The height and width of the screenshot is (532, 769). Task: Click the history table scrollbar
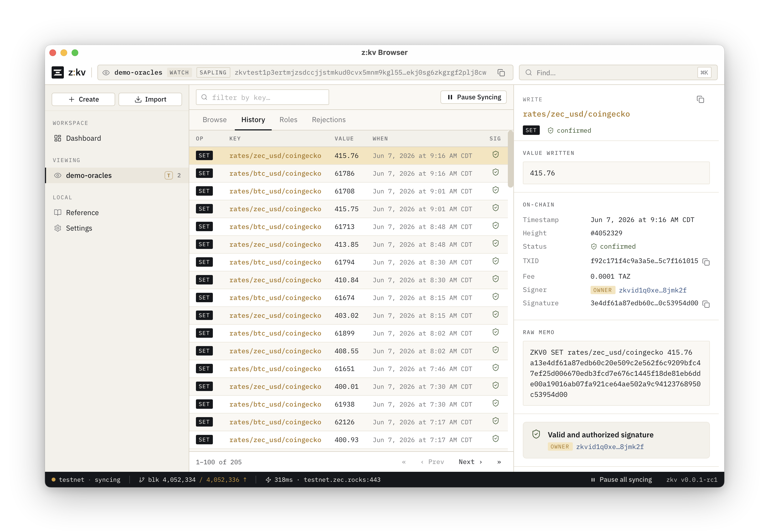click(510, 160)
